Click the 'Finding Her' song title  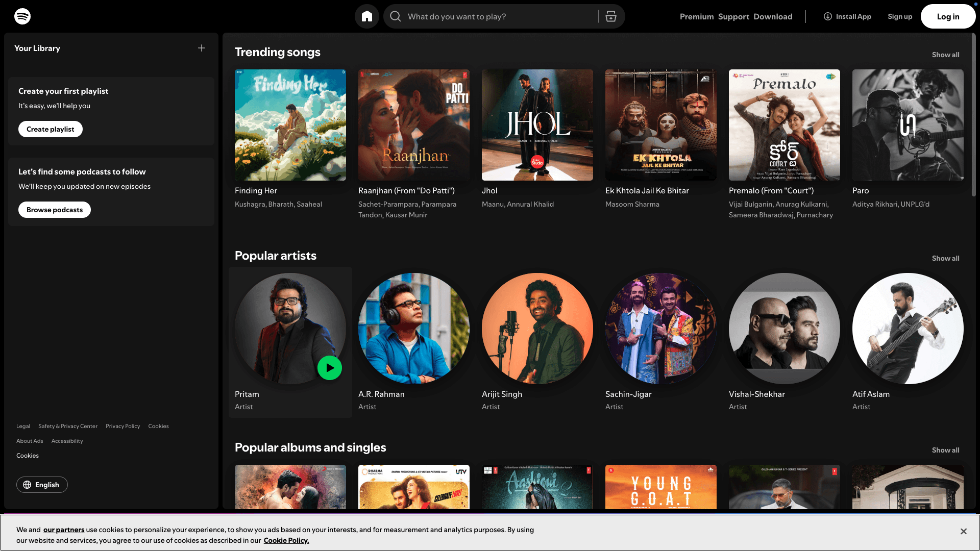256,190
